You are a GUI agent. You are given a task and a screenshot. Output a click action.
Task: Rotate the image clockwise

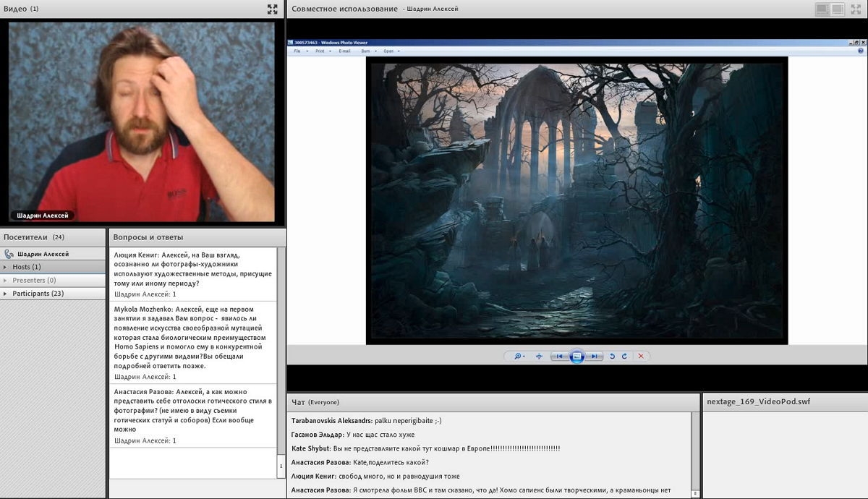624,356
